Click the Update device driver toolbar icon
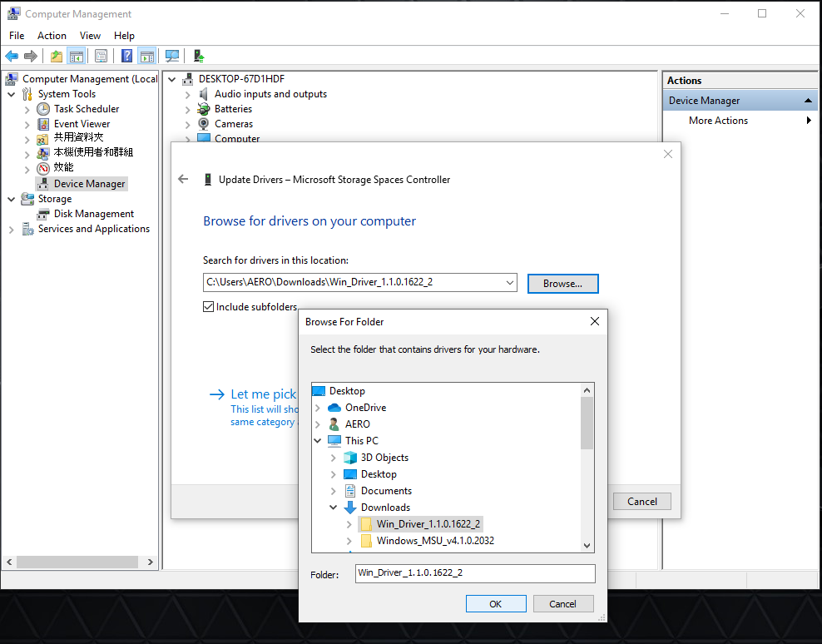Image resolution: width=822 pixels, height=644 pixels. pos(199,56)
